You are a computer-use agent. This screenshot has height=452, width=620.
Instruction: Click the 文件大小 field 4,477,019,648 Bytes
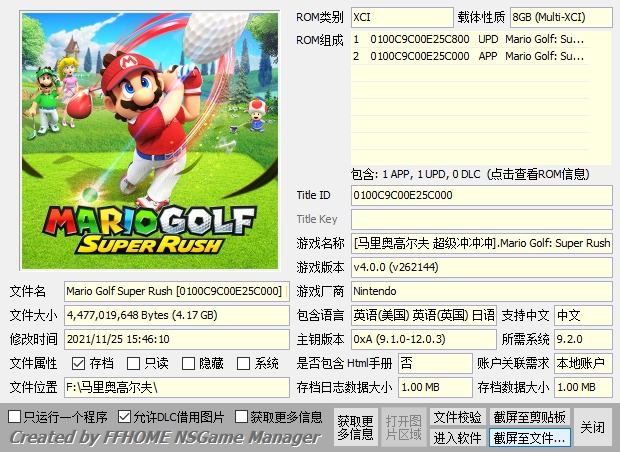(x=177, y=316)
